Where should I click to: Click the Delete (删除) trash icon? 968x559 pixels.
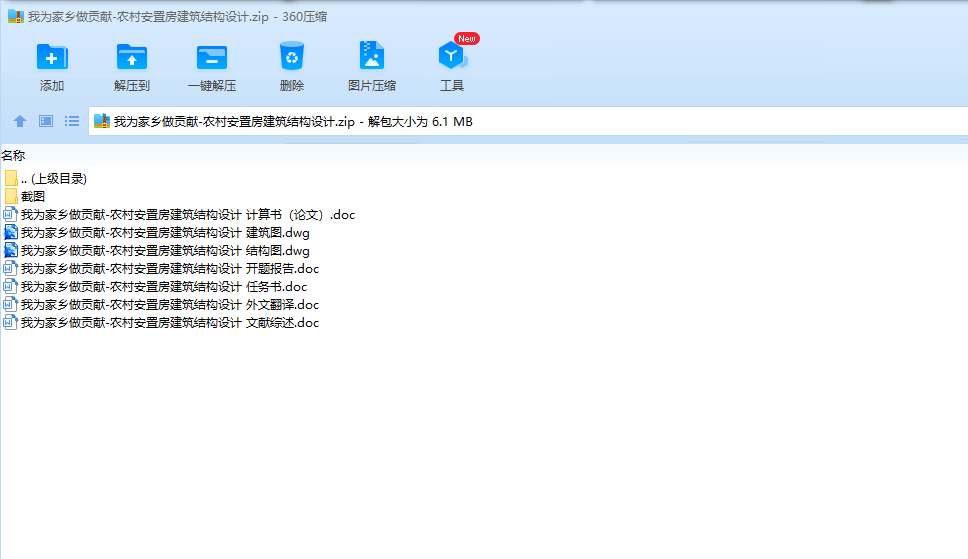pos(291,56)
